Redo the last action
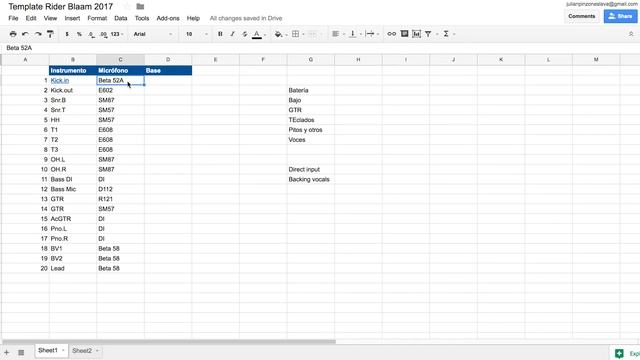Image resolution: width=640 pixels, height=360 pixels. pyautogui.click(x=38, y=34)
